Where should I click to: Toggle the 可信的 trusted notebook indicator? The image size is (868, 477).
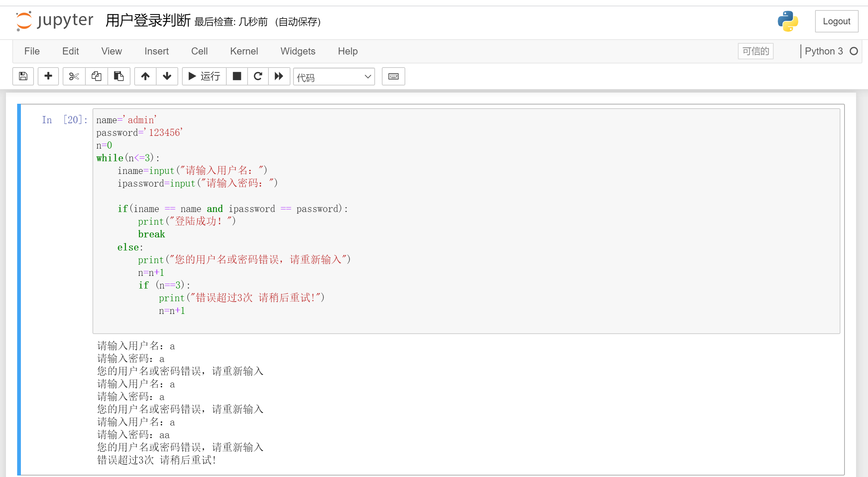755,51
